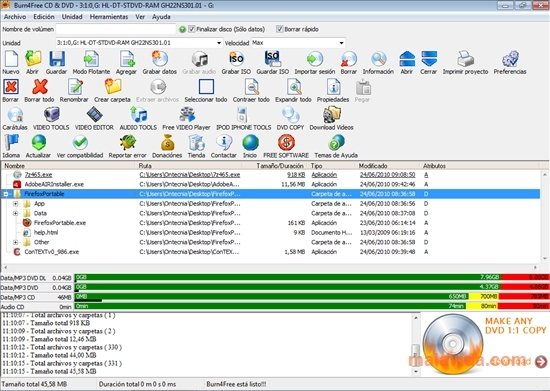
Task: Open disc Información
Action: pyautogui.click(x=378, y=59)
